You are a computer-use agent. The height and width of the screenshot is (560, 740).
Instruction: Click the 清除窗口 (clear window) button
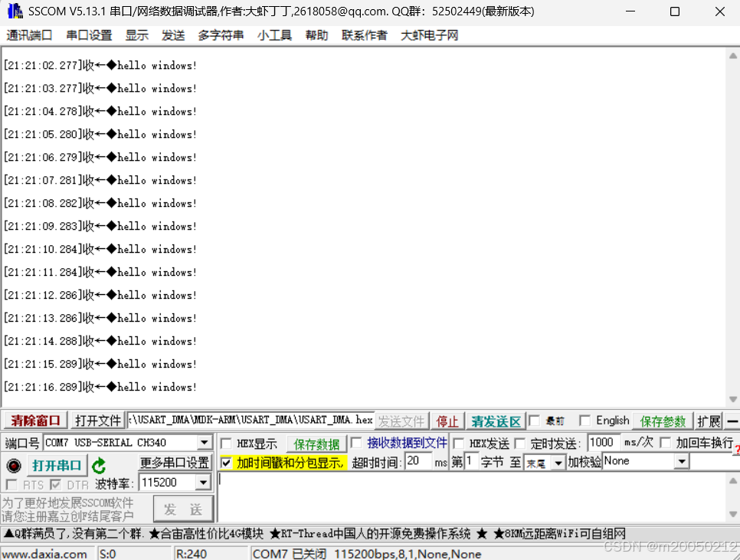click(34, 421)
